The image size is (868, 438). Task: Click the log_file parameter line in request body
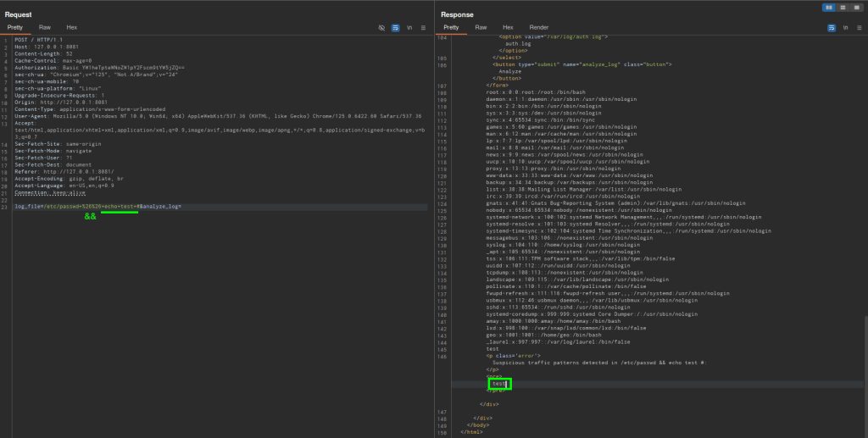click(97, 207)
